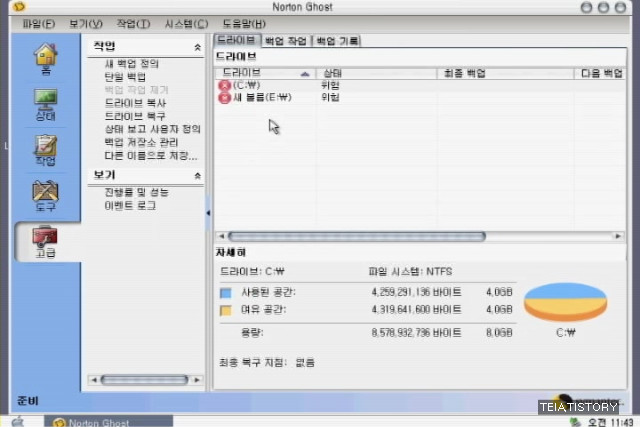
Task: Click the Norton Ghost title bar logo
Action: pos(19,6)
